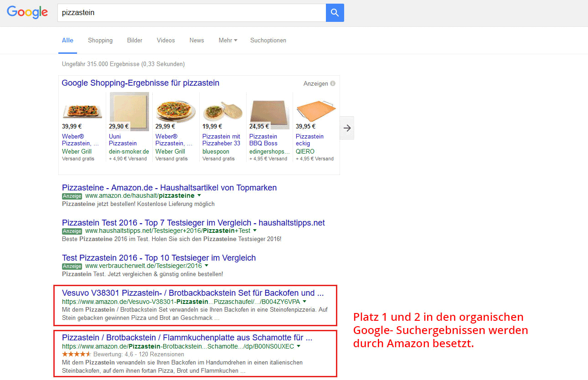Switch to the Shopping tab
The image size is (588, 380).
tap(100, 40)
